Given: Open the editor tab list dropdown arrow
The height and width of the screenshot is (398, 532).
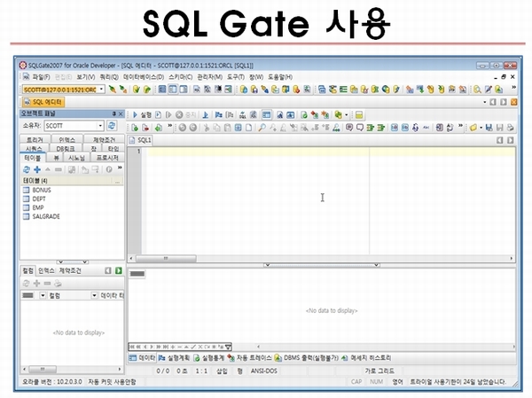Looking at the screenshot, I should click(484, 102).
